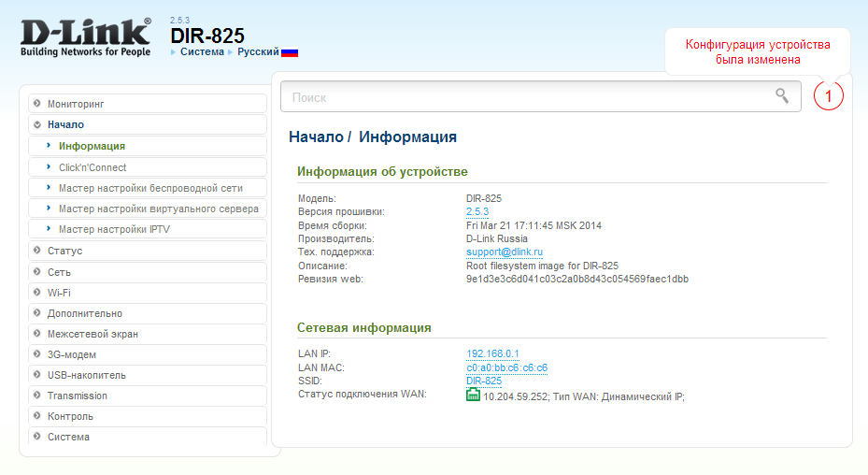Expand the USB-накопитель section arrow icon
The image size is (868, 475).
(37, 374)
